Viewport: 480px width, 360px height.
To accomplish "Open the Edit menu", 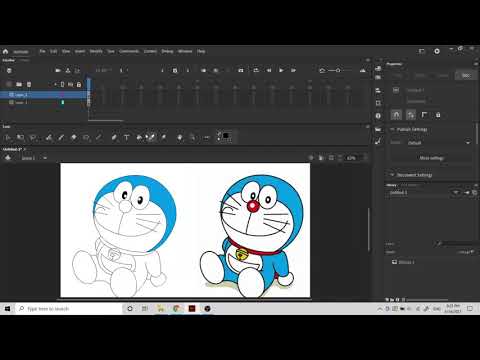I will point(54,51).
